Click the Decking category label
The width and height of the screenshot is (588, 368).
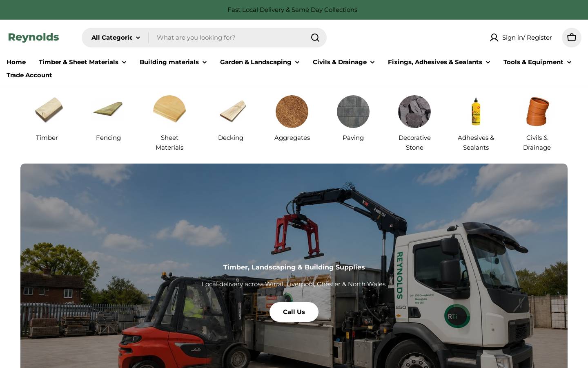[231, 138]
